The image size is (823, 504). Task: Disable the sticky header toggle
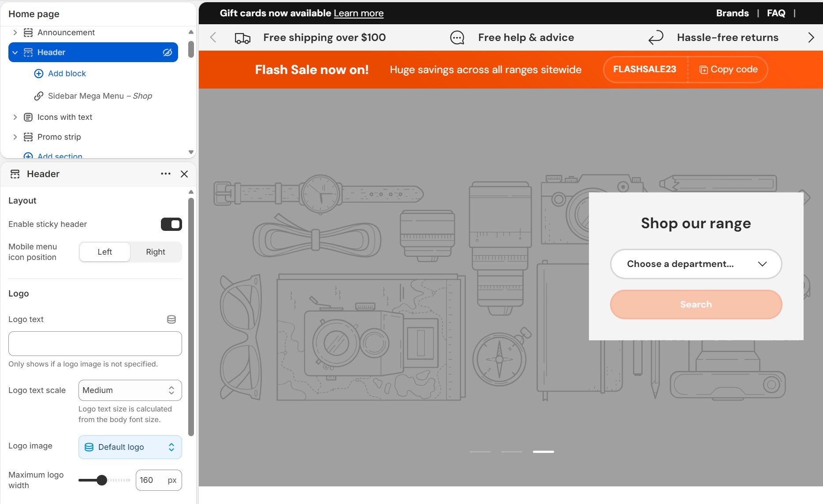coord(171,224)
